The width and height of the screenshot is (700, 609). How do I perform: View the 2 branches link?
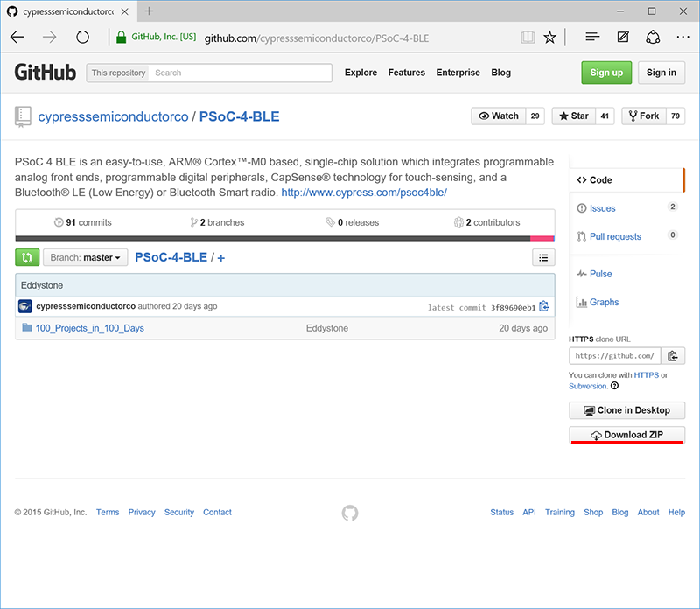click(x=217, y=222)
